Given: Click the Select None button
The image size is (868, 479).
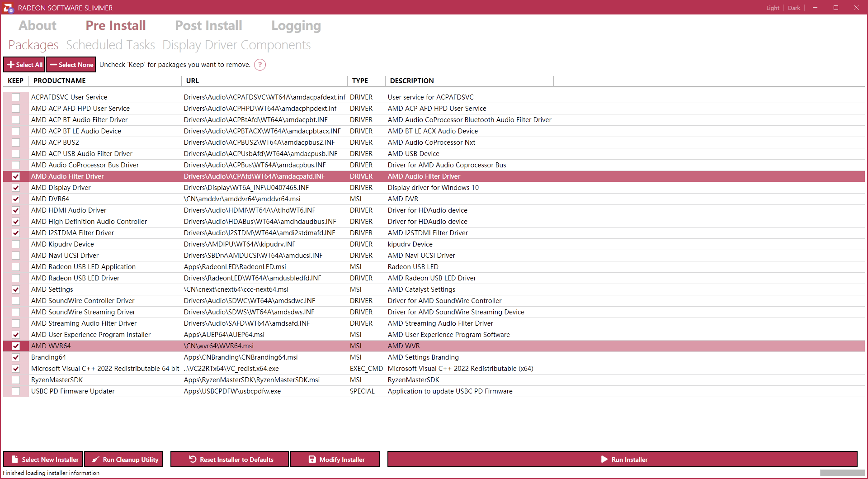Looking at the screenshot, I should tap(71, 65).
